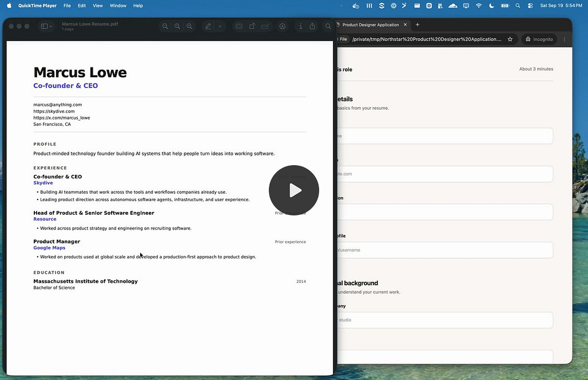
Task: Click the share icon in Preview toolbar
Action: [312, 26]
